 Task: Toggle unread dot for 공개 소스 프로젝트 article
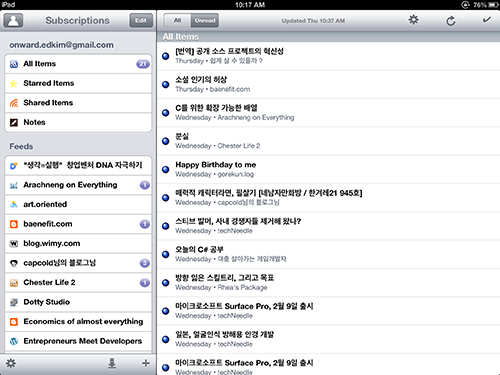pos(166,56)
